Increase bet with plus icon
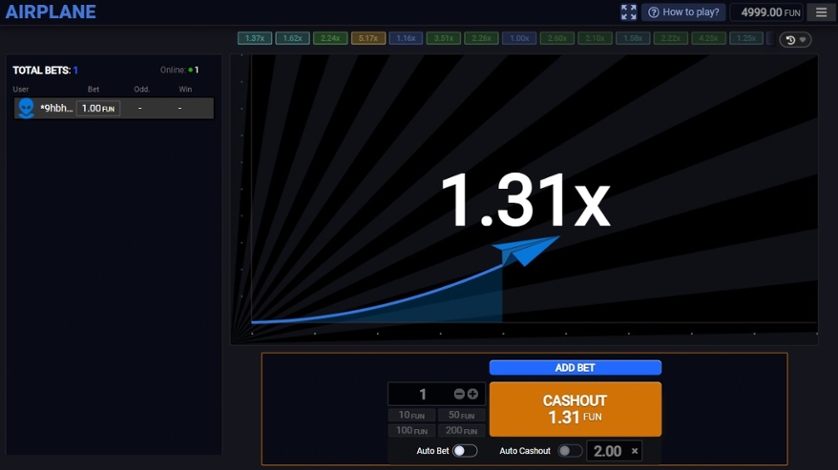The height and width of the screenshot is (470, 838). [473, 394]
